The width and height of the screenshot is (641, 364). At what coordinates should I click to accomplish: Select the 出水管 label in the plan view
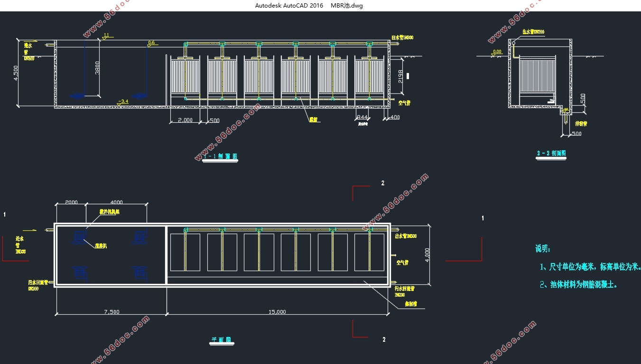tap(406, 236)
